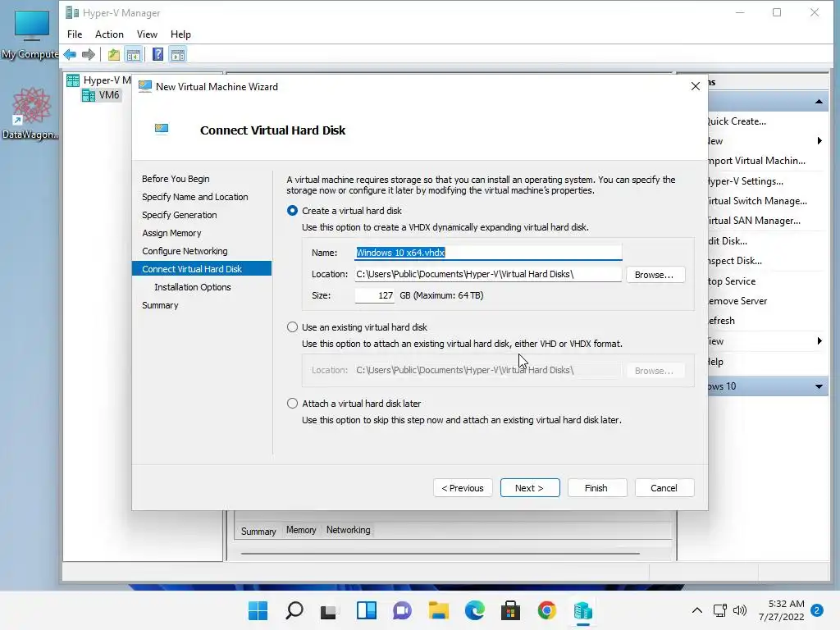Go to Before You Begin step
This screenshot has height=630, width=840.
(x=176, y=179)
